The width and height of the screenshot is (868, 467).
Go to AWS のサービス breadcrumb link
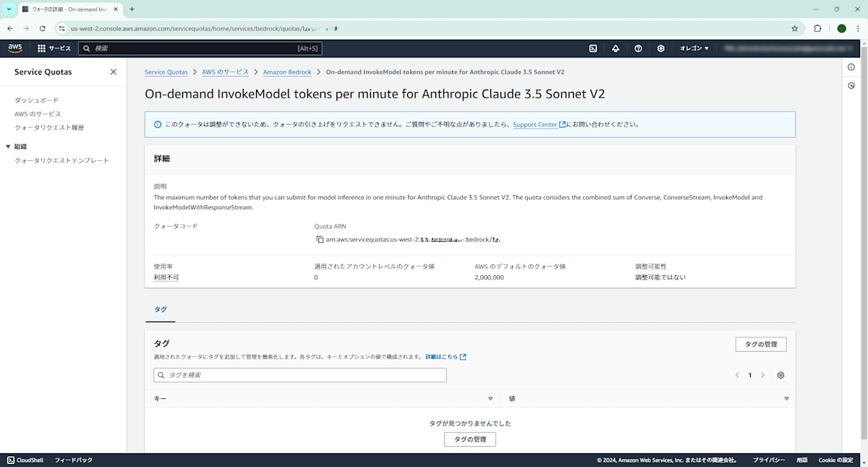click(x=225, y=72)
